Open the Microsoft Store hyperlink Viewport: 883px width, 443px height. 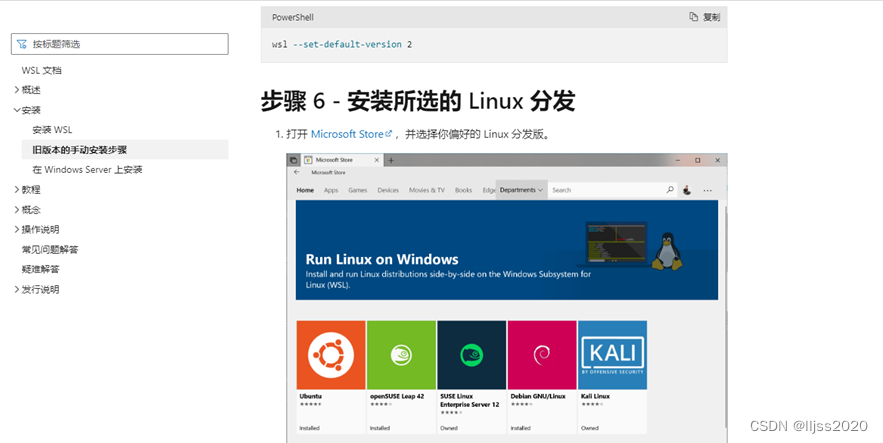pyautogui.click(x=351, y=134)
